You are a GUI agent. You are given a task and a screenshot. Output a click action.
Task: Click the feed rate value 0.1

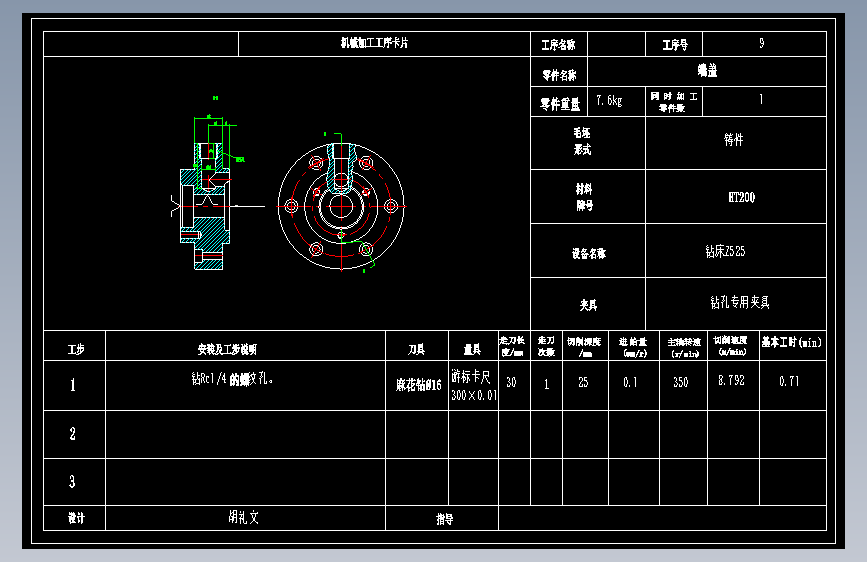630,382
